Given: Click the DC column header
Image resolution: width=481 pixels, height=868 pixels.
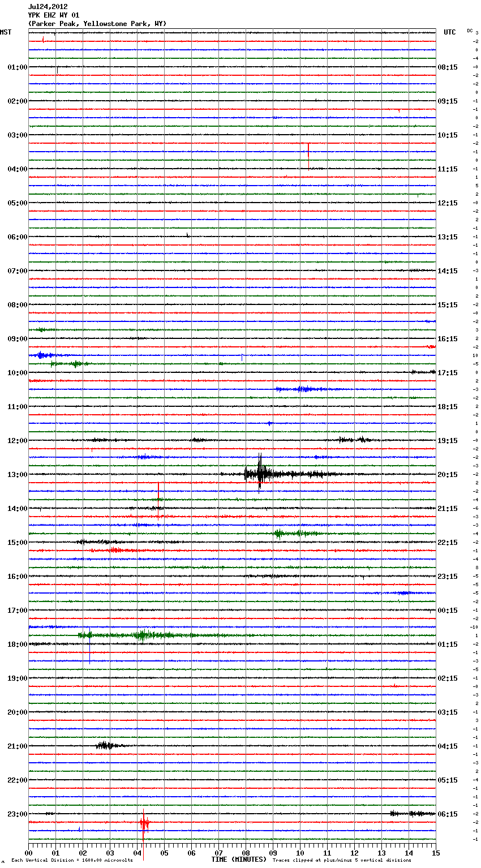Looking at the screenshot, I should point(470,31).
